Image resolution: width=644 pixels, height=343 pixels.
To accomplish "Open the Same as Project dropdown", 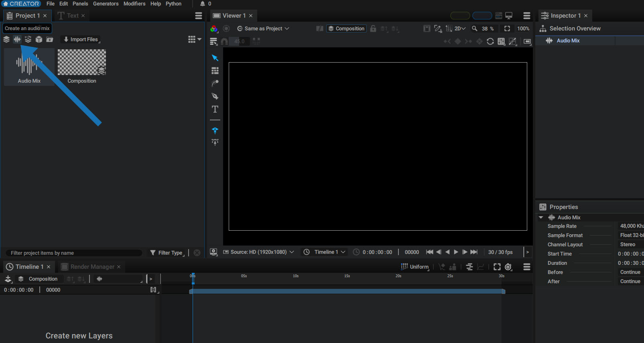I will (263, 28).
